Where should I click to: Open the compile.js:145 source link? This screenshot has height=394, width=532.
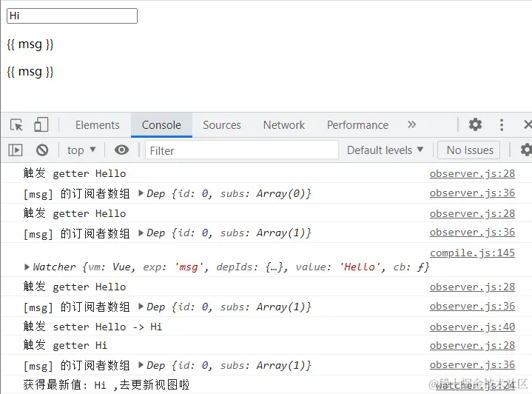point(472,253)
